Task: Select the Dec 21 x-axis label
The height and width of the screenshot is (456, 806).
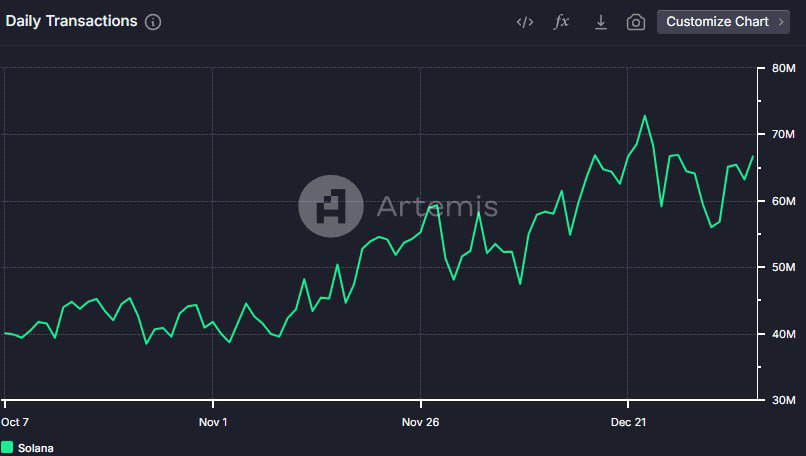Action: click(x=628, y=422)
